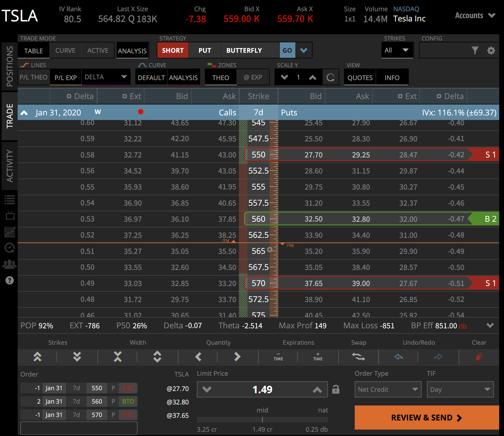Click the Swap arrows icon
The image size is (504, 436).
[x=358, y=357]
